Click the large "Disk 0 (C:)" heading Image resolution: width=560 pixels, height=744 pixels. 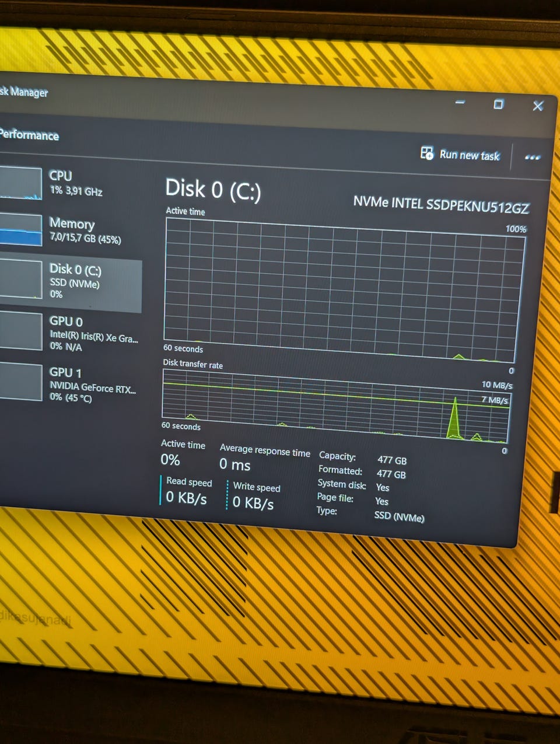coord(213,190)
